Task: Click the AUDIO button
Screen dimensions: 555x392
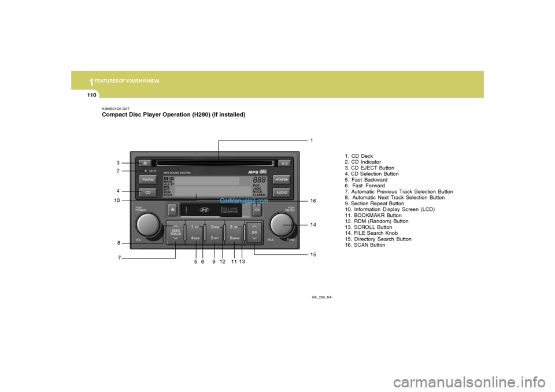Action: [282, 193]
